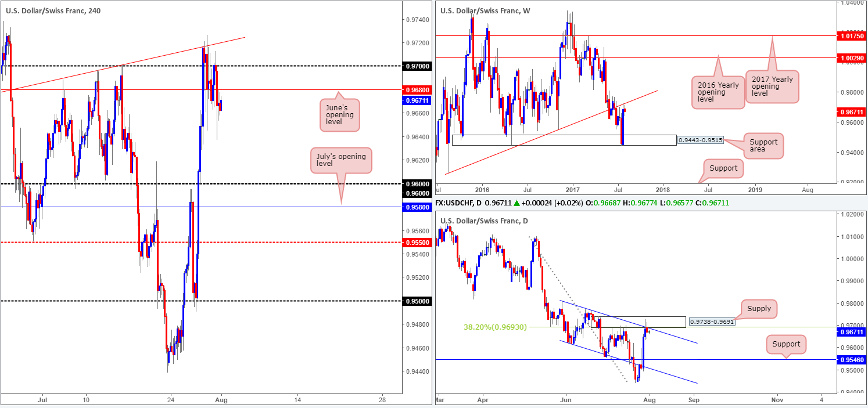Click the close value 'C:0.96711'

[712, 203]
